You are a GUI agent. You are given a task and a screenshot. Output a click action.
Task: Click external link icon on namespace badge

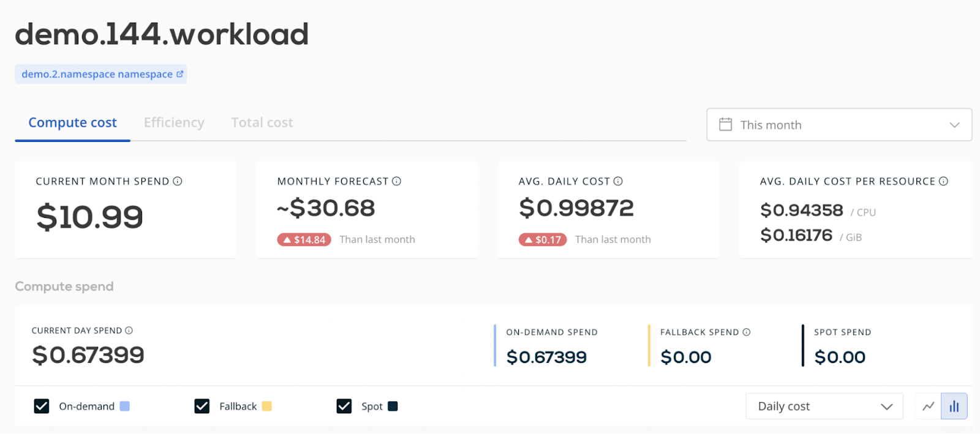pos(179,74)
